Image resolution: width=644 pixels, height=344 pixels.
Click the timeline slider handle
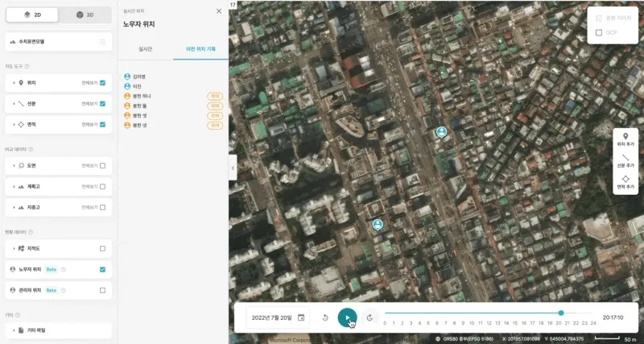click(x=561, y=313)
